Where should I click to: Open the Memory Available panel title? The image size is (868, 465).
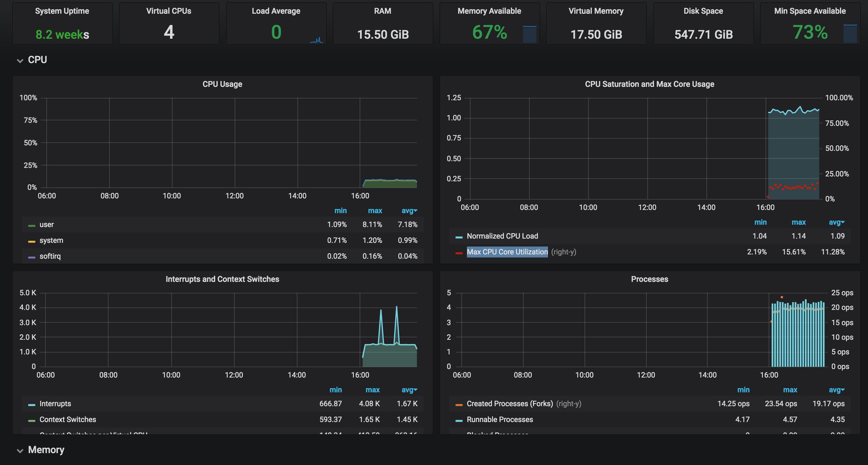click(489, 11)
